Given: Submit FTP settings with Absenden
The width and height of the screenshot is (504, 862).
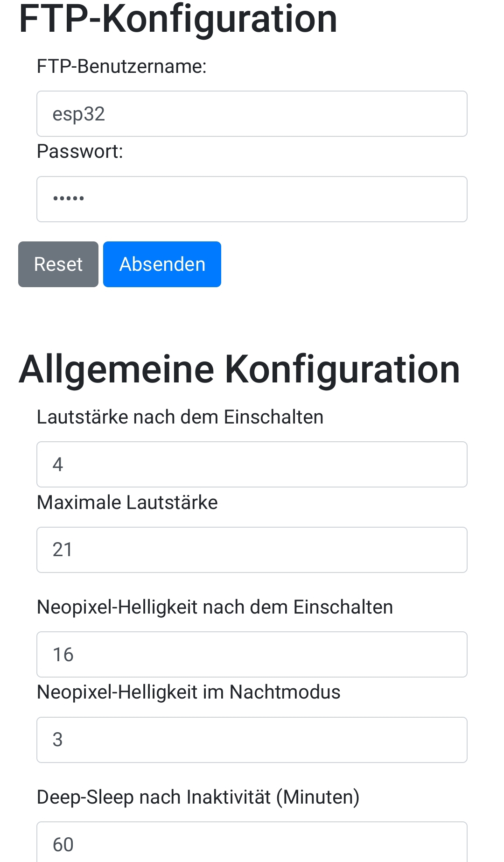Looking at the screenshot, I should coord(162,264).
